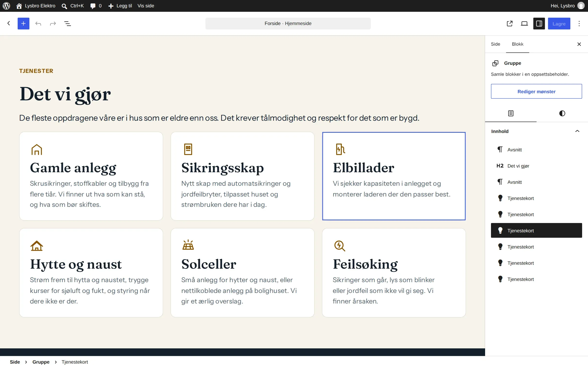Open Hei, Lysbro user menu
588x368 pixels.
coord(563,6)
